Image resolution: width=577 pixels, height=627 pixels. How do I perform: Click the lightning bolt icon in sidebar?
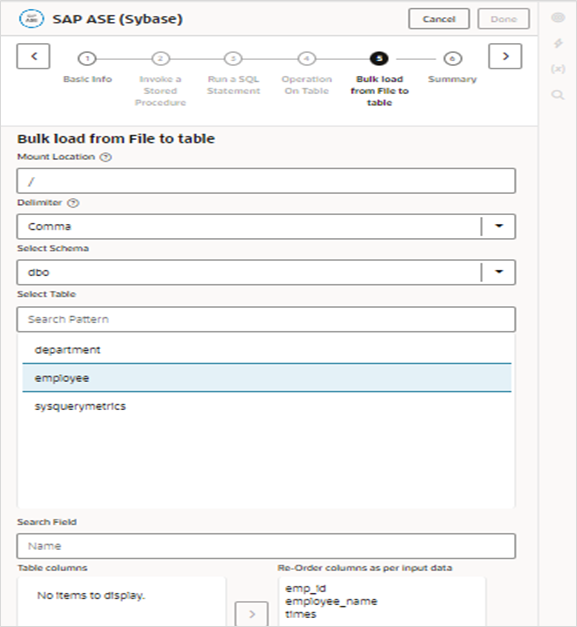tap(558, 43)
